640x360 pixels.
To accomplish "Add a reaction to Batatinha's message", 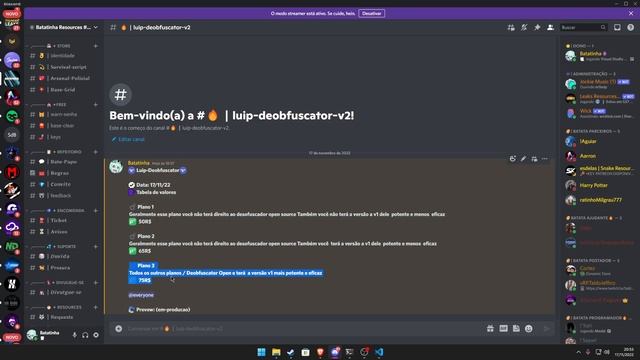I will pos(513,159).
